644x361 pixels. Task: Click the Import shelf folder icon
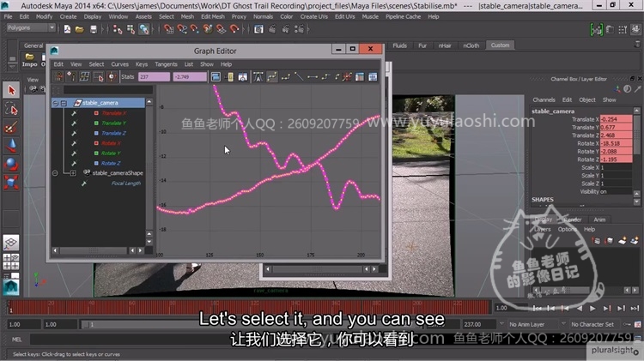(x=30, y=56)
